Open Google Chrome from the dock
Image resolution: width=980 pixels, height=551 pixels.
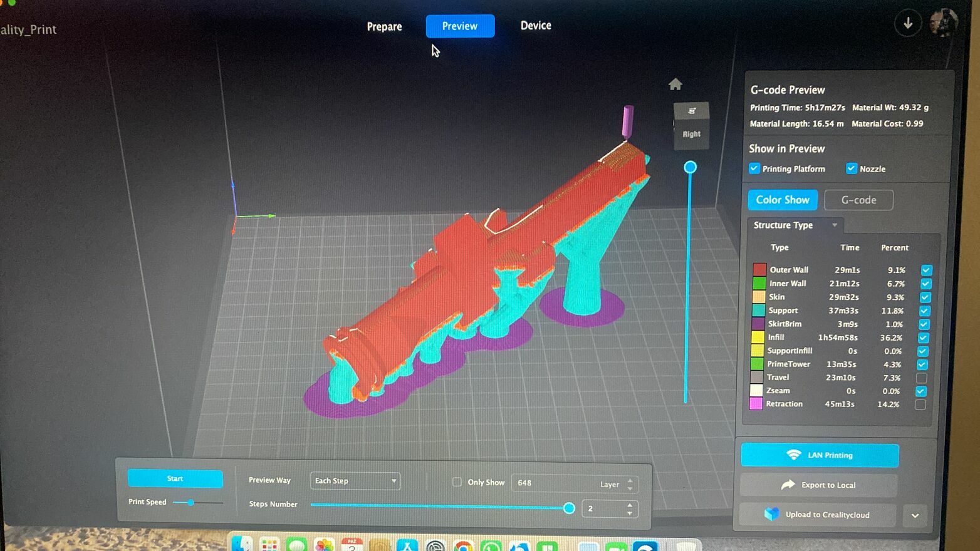click(x=463, y=545)
